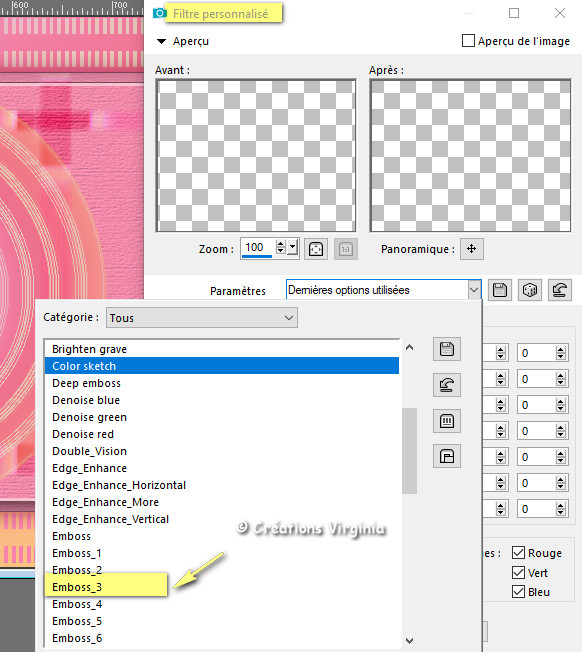This screenshot has height=652, width=582.
Task: Enable the Aperçu de l'image checkbox
Action: point(469,41)
